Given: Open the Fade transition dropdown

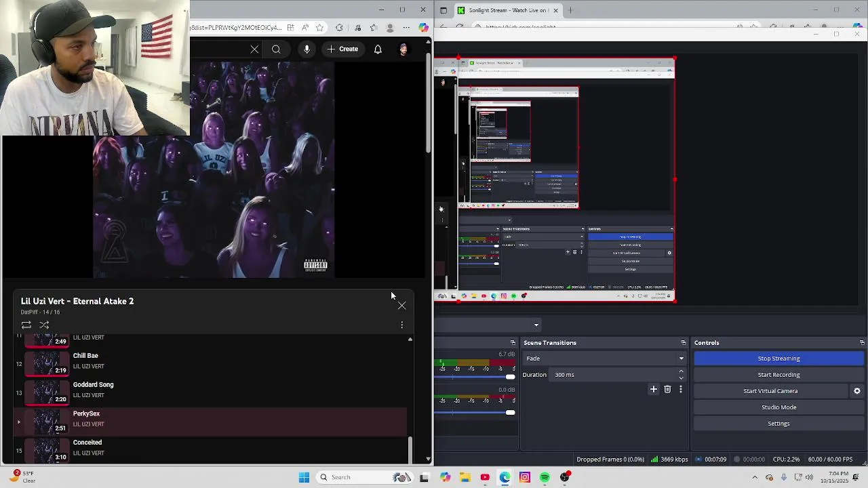Looking at the screenshot, I should (604, 359).
